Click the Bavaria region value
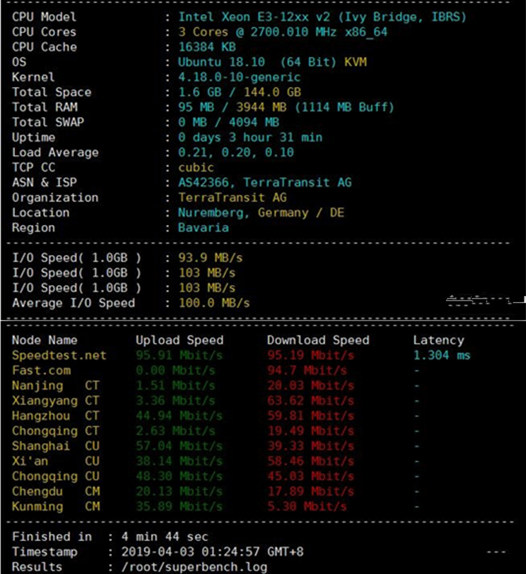This screenshot has height=574, width=526. coord(203,228)
